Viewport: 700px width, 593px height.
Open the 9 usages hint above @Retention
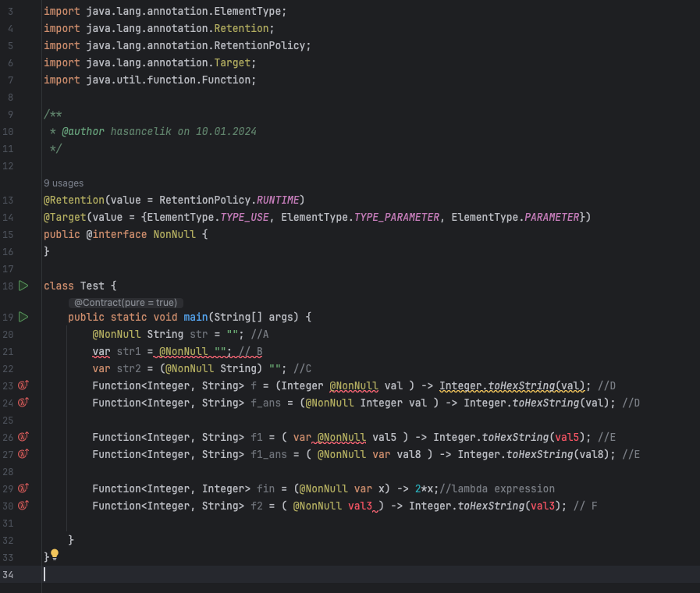point(62,183)
